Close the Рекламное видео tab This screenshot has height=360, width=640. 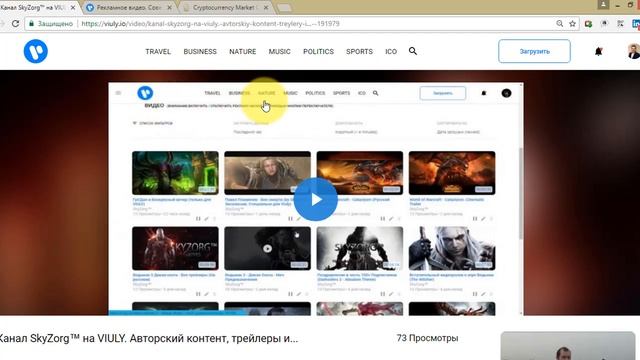click(170, 8)
